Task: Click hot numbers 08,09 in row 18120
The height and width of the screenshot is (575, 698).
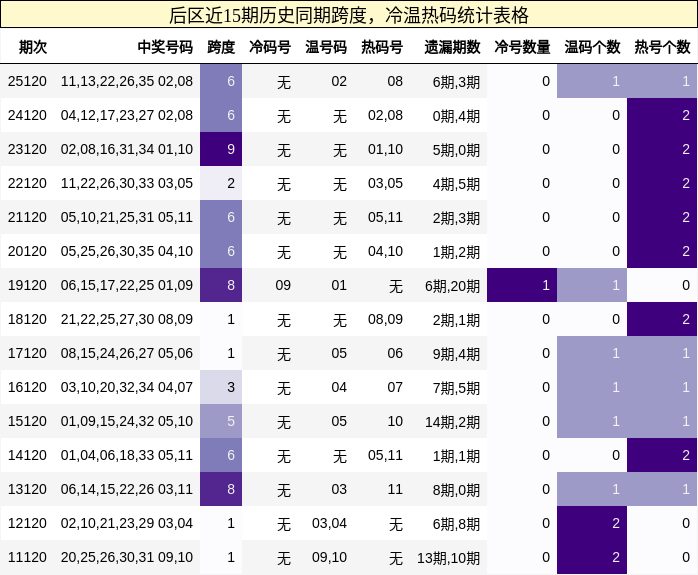Action: 386,319
